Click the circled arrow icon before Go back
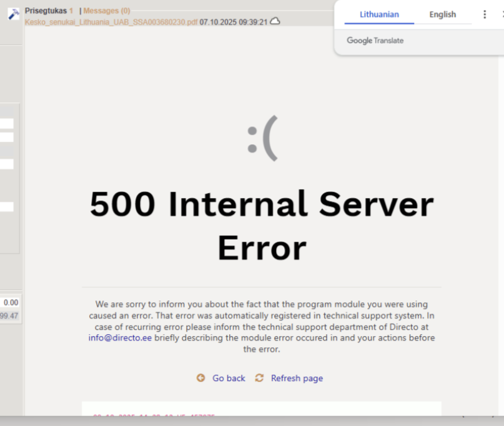Image resolution: width=504 pixels, height=426 pixels. click(x=200, y=378)
